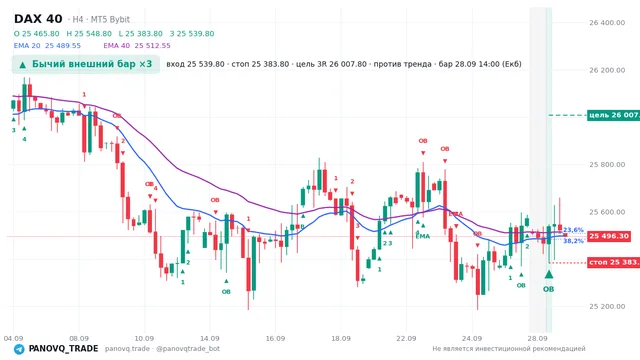Click the Бычий внешний бар ×3 signal badge

point(85,64)
